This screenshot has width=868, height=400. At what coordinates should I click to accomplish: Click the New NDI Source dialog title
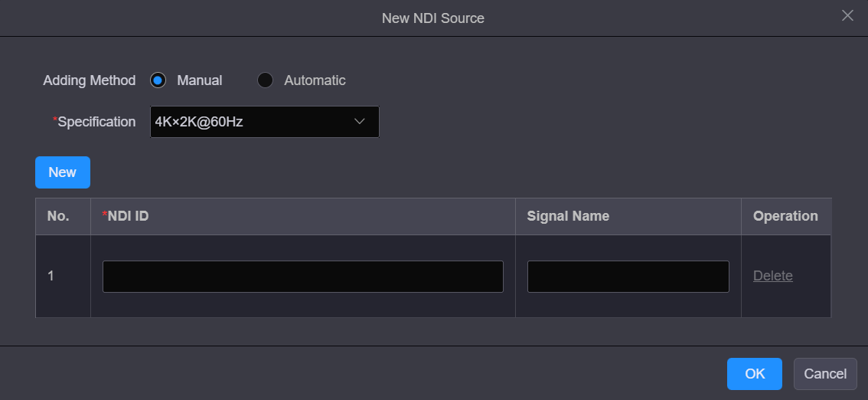click(433, 18)
